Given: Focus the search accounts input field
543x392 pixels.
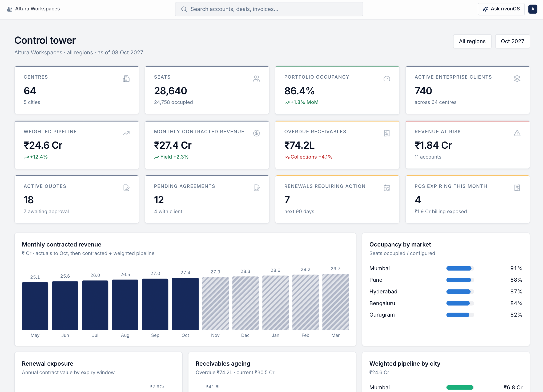Looking at the screenshot, I should (x=269, y=9).
